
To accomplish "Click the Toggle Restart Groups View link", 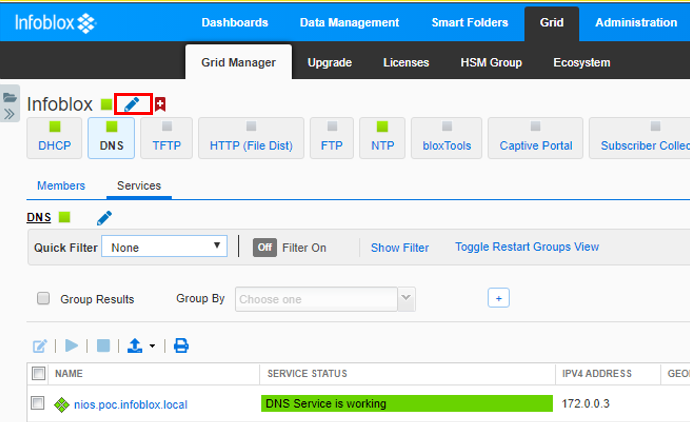I will pyautogui.click(x=526, y=247).
